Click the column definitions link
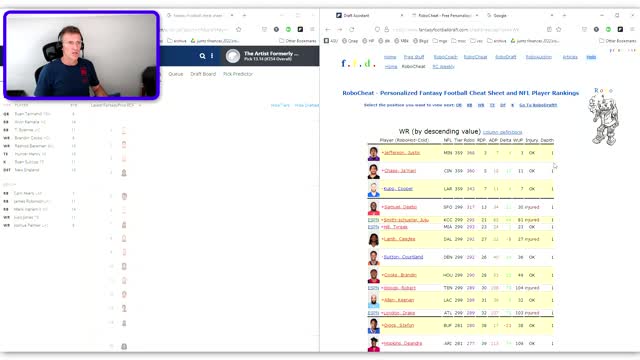This screenshot has height=360, width=640. tap(502, 132)
